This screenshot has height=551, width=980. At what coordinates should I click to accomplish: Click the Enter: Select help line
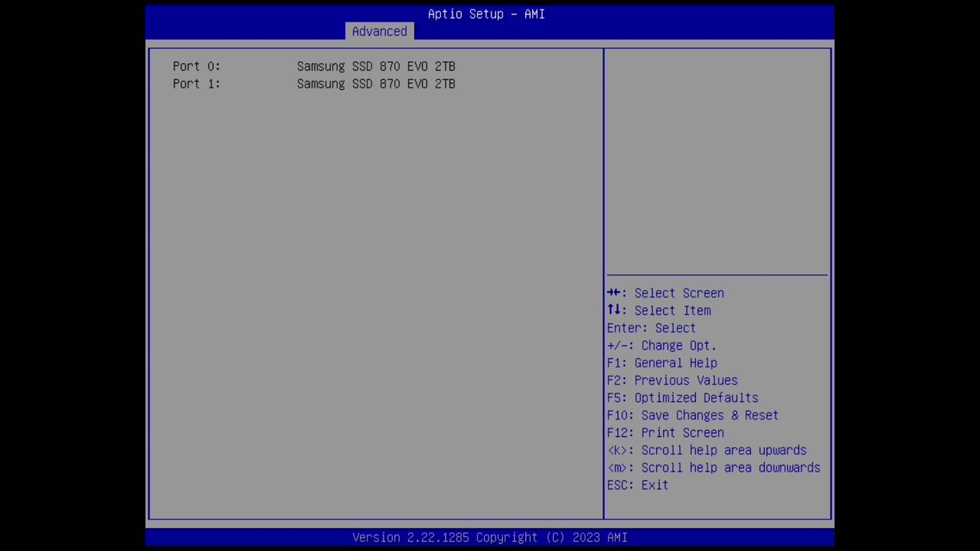pyautogui.click(x=652, y=328)
